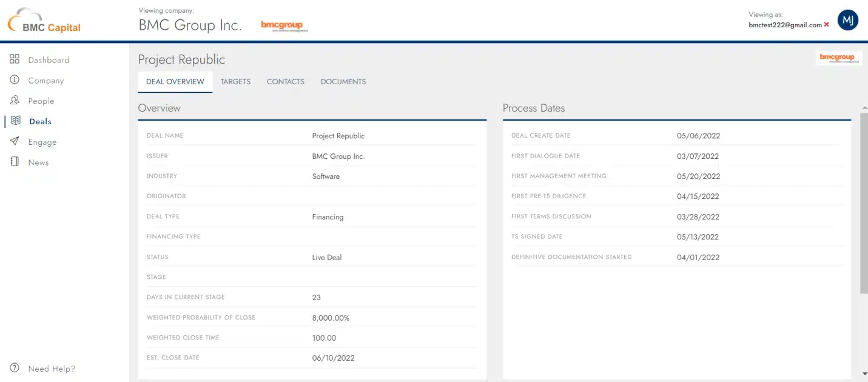Click the page scrollbar thumb
868x382 pixels.
[x=864, y=203]
